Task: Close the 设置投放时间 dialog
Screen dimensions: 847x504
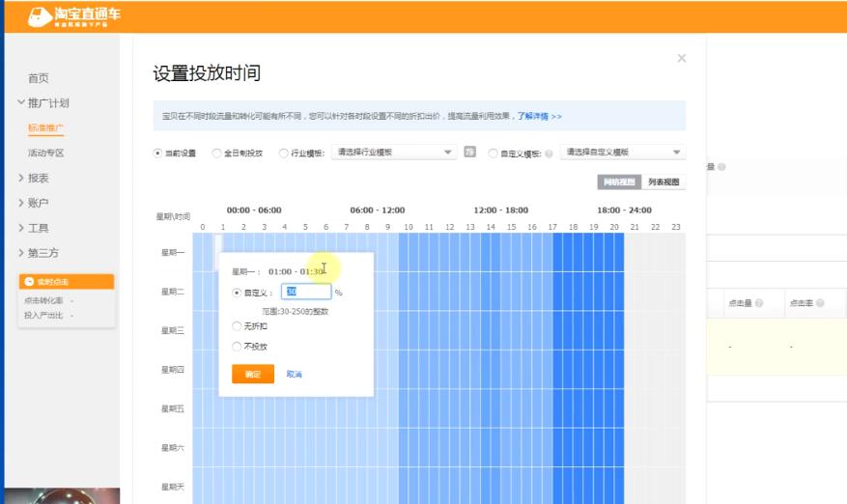Action: pos(682,58)
